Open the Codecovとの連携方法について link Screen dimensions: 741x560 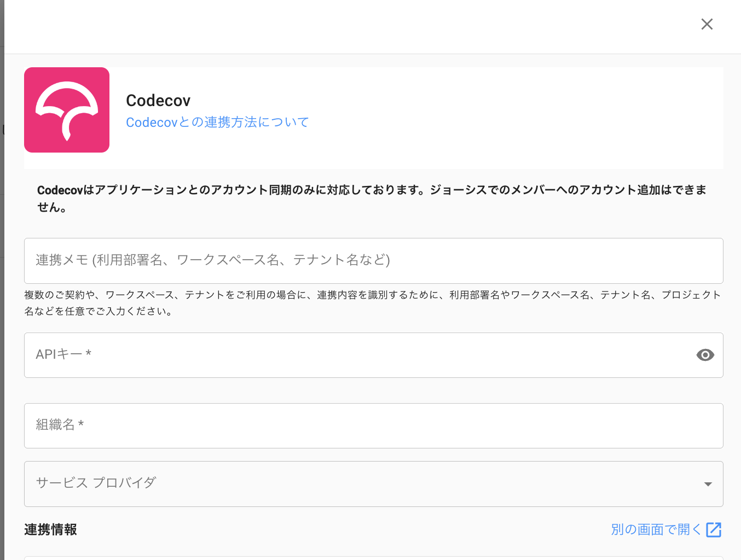[217, 122]
